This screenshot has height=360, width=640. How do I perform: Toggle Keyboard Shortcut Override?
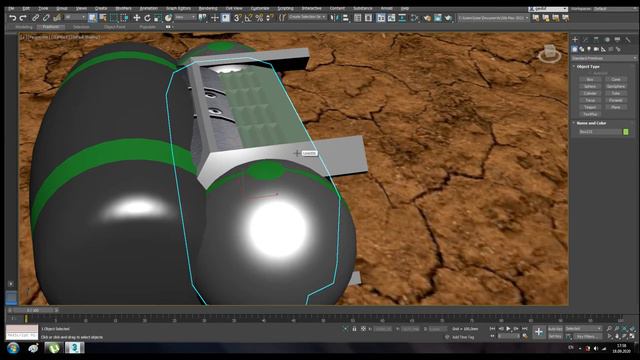coord(225,18)
